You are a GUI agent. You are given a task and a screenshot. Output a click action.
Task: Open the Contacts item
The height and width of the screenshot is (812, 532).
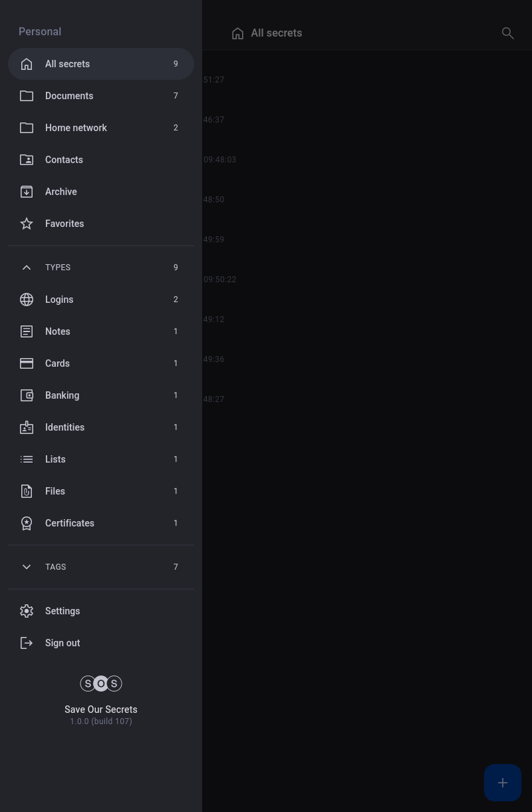(x=64, y=160)
